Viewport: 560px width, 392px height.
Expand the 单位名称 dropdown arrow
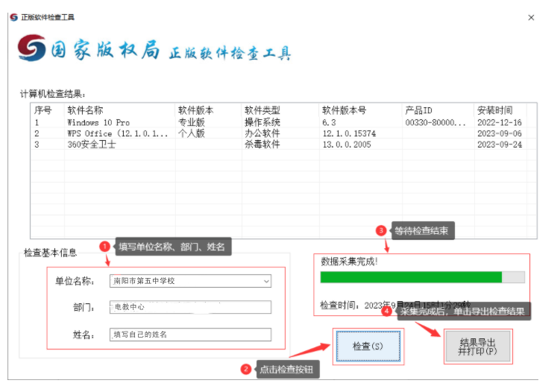click(x=266, y=282)
